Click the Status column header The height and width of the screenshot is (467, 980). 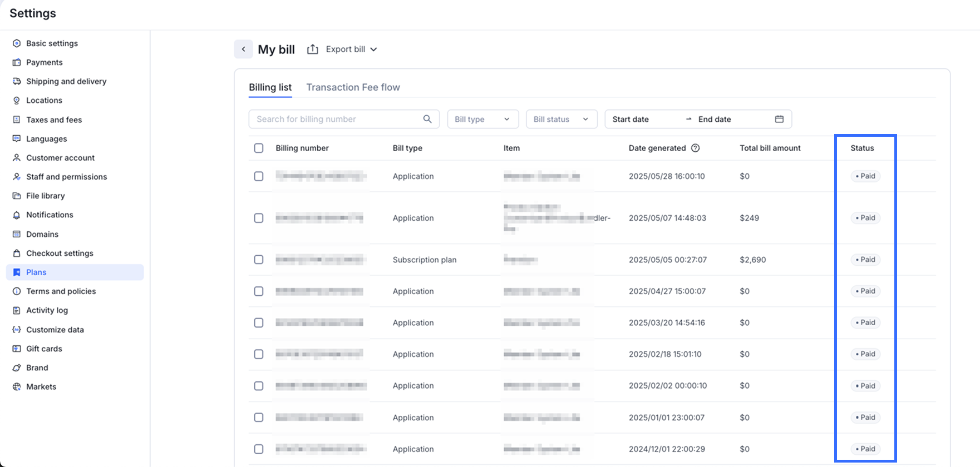(862, 148)
